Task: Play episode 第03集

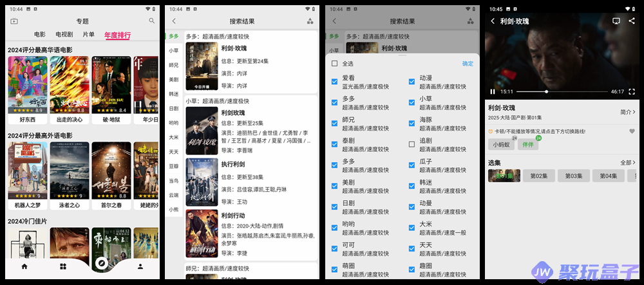Action: (573, 176)
